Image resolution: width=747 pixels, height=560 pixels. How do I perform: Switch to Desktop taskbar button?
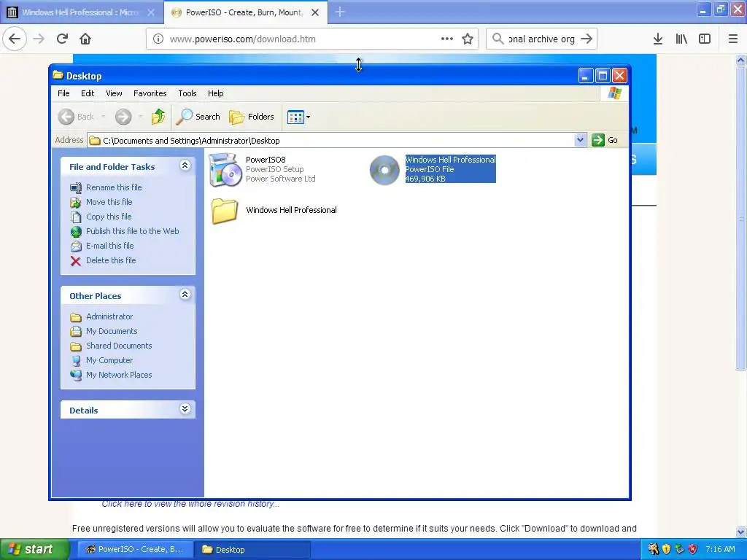(253, 549)
